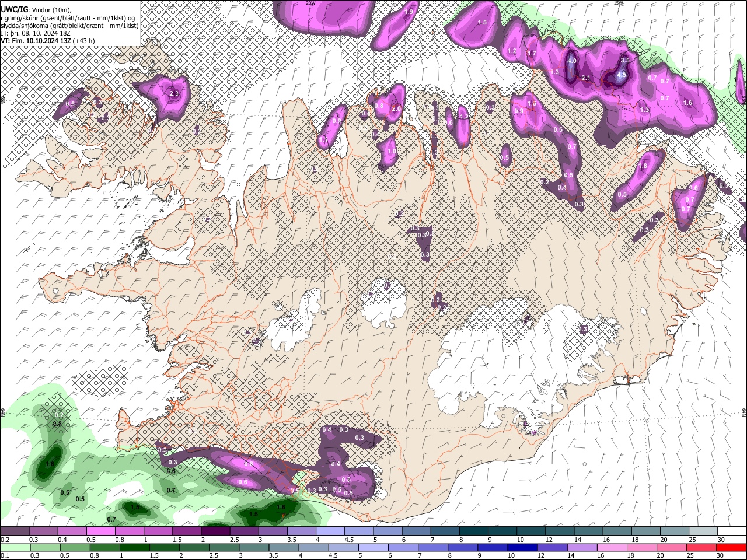Viewport: 747px width, 560px height.
Task: Select the bright pink 0.5–0.8 snow scale swatch
Action: 100,531
